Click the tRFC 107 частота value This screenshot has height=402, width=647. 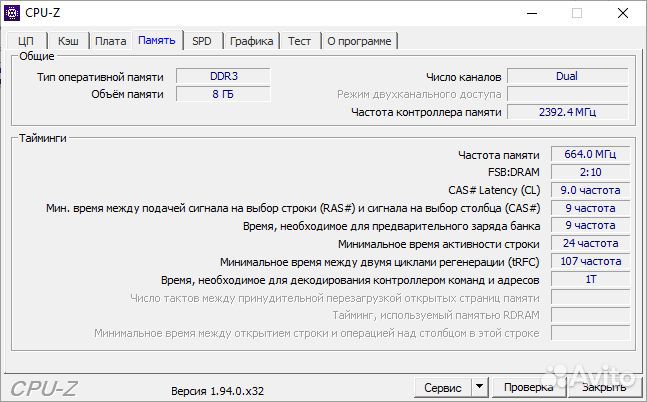pyautogui.click(x=590, y=261)
